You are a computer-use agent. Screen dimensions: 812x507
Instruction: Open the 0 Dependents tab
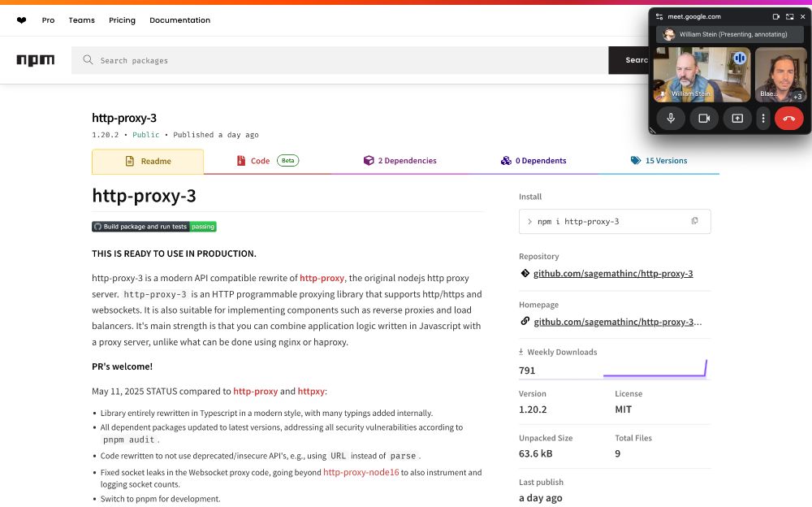point(533,161)
